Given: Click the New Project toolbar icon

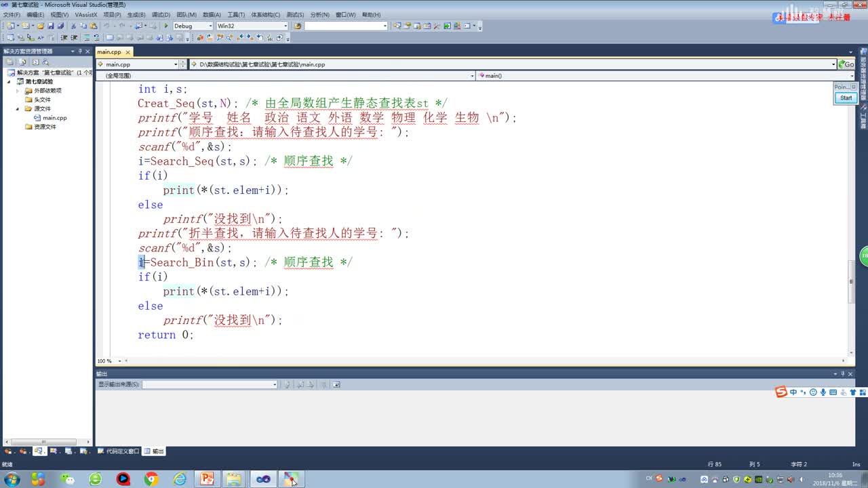Looking at the screenshot, I should point(10,26).
